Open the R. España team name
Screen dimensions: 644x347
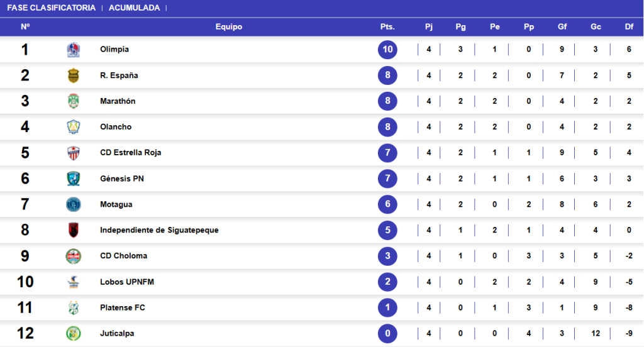(x=119, y=75)
